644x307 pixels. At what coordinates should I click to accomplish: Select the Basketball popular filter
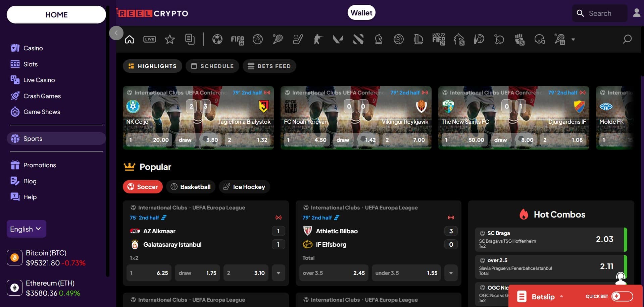tap(191, 187)
